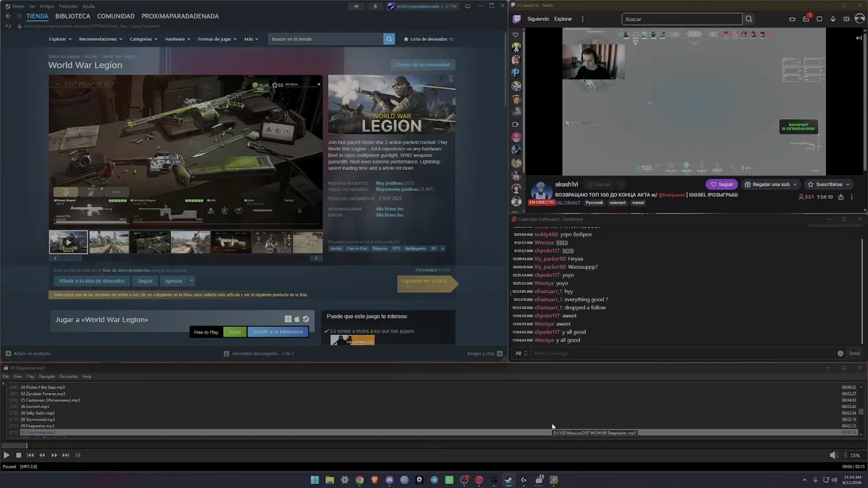The image size is (868, 488).
Task: Switch to the COMUNIDAD tab in Steam
Action: click(116, 16)
